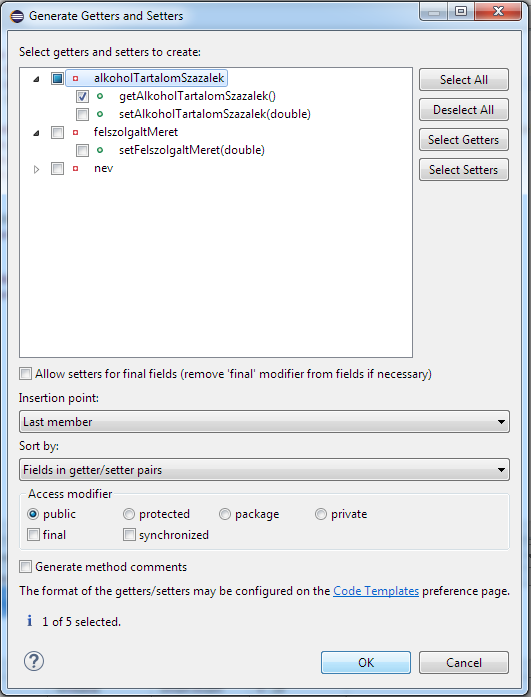Viewport: 531px width, 697px height.
Task: Click the green icon beside setFelszolgaltMeret(double)
Action: coord(100,150)
